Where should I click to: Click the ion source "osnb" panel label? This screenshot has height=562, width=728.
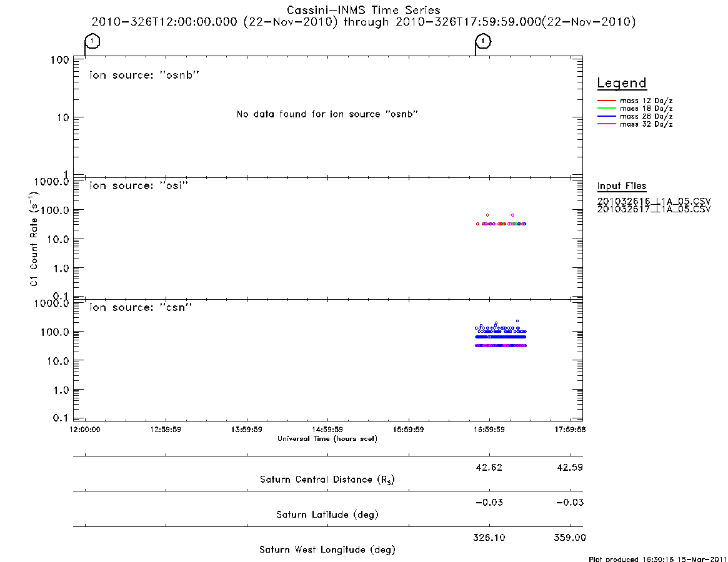144,75
